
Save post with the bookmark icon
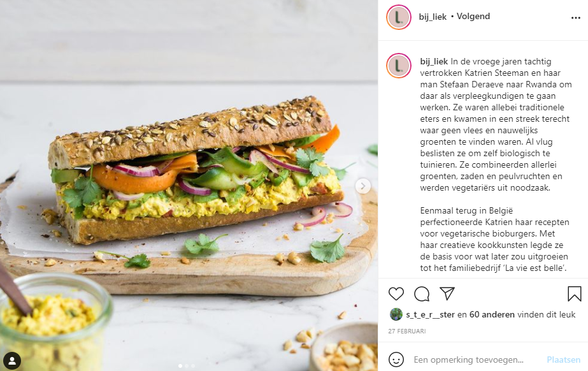click(x=574, y=294)
